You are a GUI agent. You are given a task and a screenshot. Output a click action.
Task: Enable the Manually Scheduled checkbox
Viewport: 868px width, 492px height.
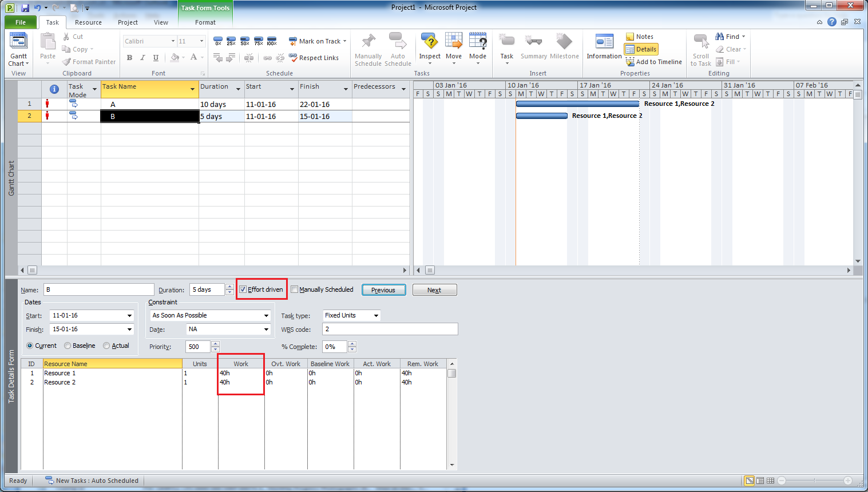pos(295,289)
